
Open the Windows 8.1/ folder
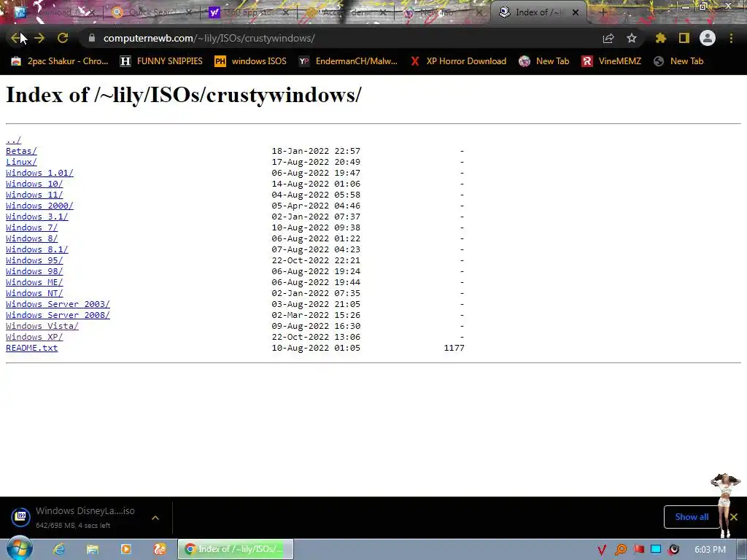(x=36, y=249)
